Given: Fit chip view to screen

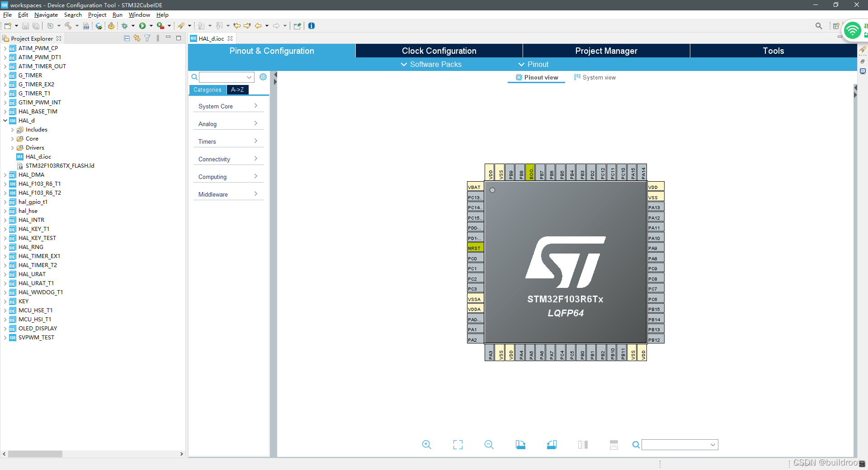Looking at the screenshot, I should coord(458,445).
